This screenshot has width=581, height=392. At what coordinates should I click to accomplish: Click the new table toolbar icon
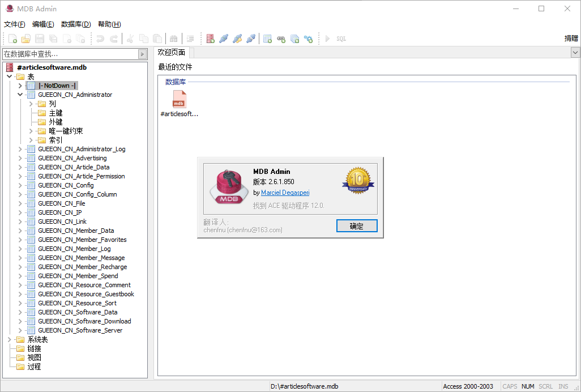pyautogui.click(x=267, y=39)
